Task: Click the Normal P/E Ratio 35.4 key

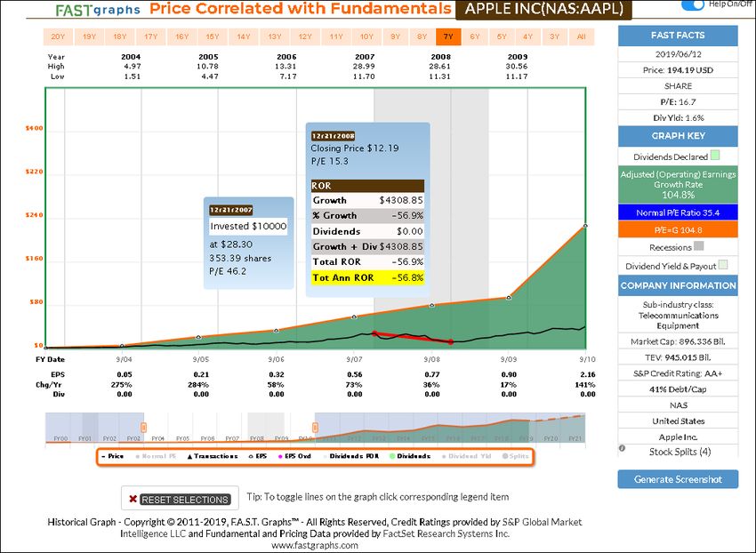Action: coord(678,212)
